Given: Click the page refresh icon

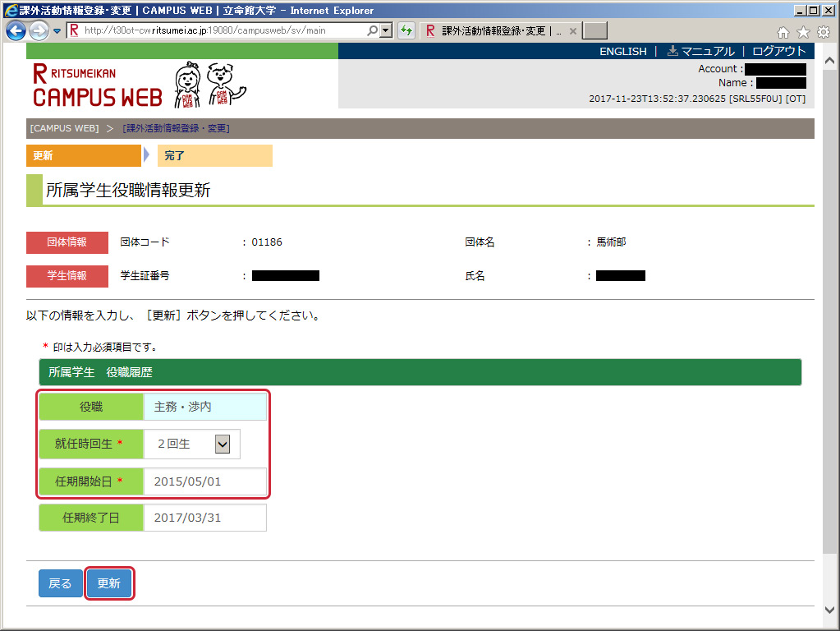Looking at the screenshot, I should click(x=406, y=30).
